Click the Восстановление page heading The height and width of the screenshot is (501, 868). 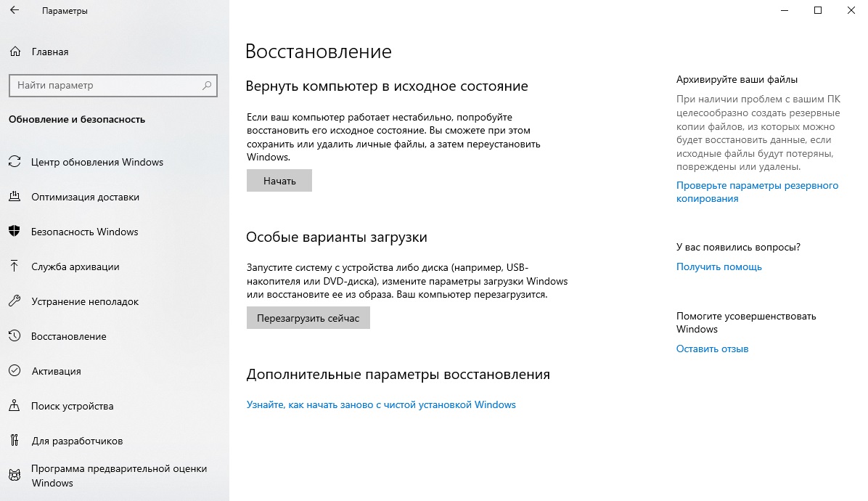[319, 52]
